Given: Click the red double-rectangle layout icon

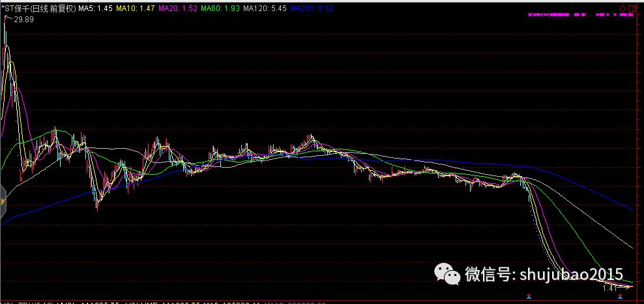Looking at the screenshot, I should pos(631,8).
